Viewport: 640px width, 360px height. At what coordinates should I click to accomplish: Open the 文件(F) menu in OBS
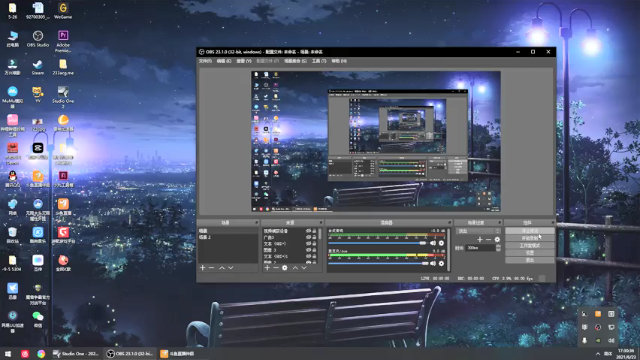pos(205,61)
